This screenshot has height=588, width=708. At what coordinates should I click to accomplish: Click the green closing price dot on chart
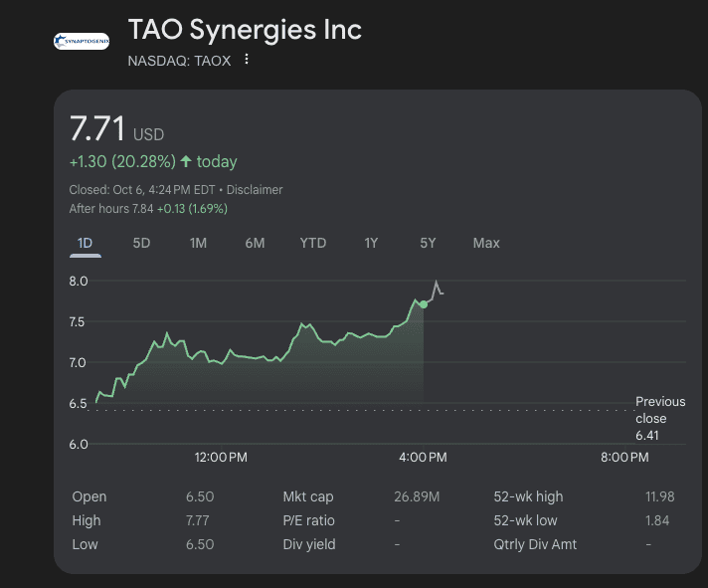(424, 303)
